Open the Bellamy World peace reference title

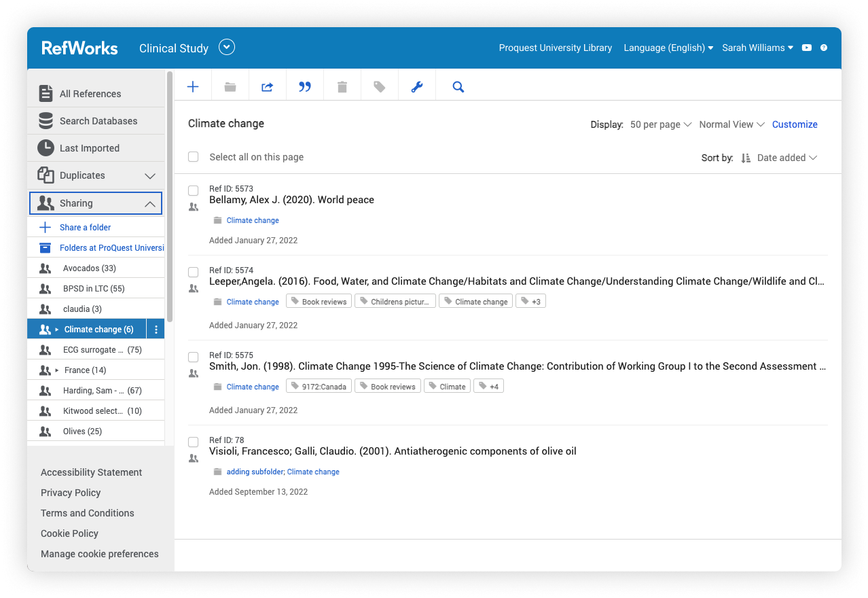click(291, 200)
